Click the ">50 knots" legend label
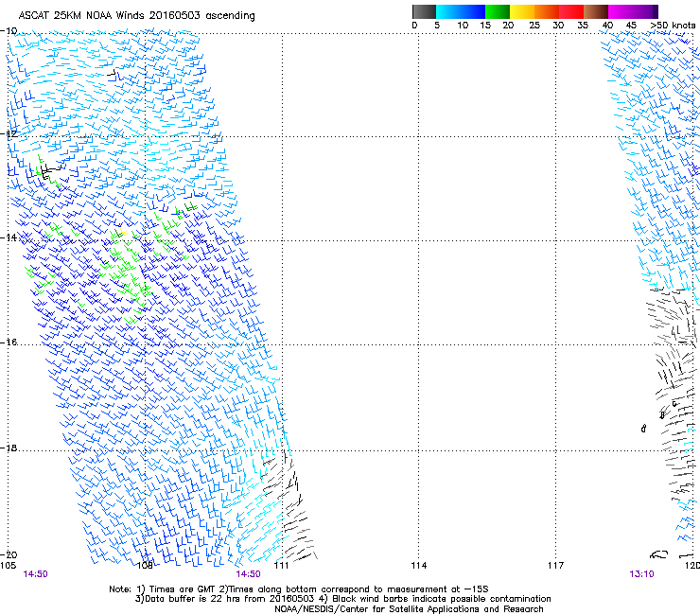Image resolution: width=700 pixels, height=615 pixels. coord(673,26)
